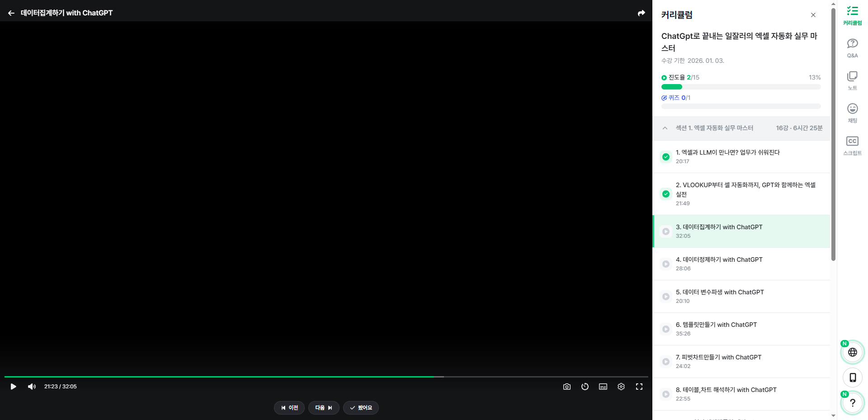Screen dimensions: 868x420
Task: Open the player settings gear
Action: pos(621,387)
